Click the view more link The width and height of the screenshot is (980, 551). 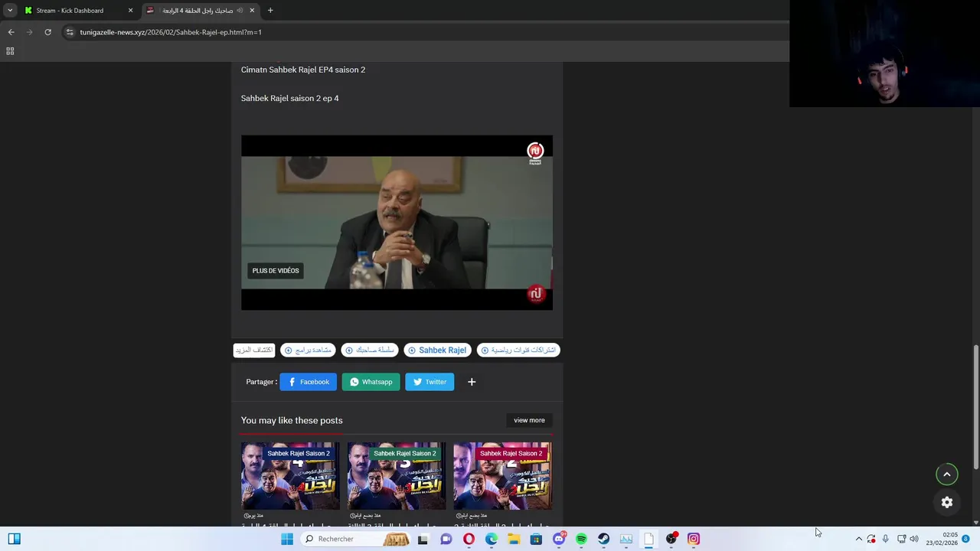(x=530, y=420)
